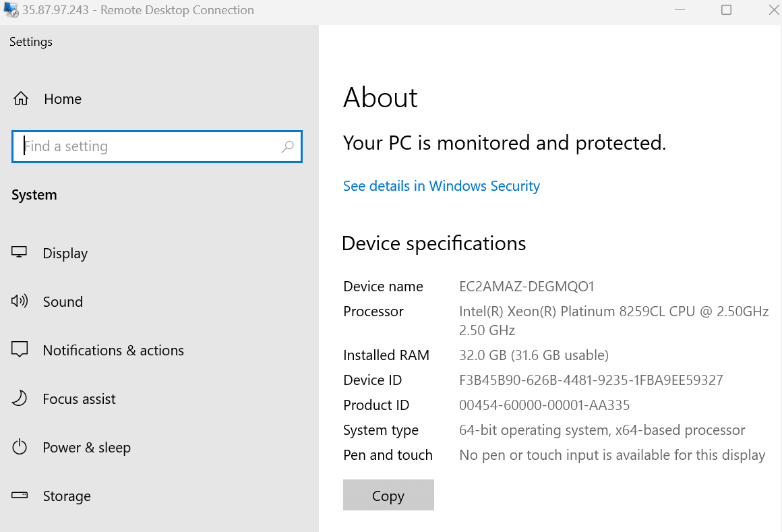Click the Notifications & actions speech-bubble icon
Viewport: 782px width, 532px height.
point(20,350)
